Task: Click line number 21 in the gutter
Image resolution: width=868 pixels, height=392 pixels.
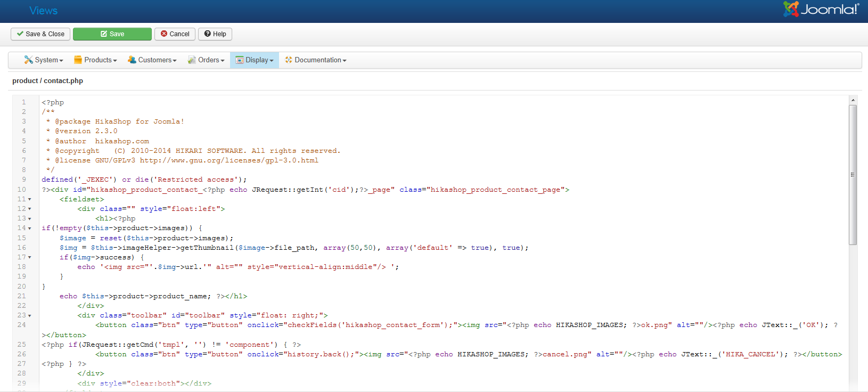Action: click(x=21, y=296)
